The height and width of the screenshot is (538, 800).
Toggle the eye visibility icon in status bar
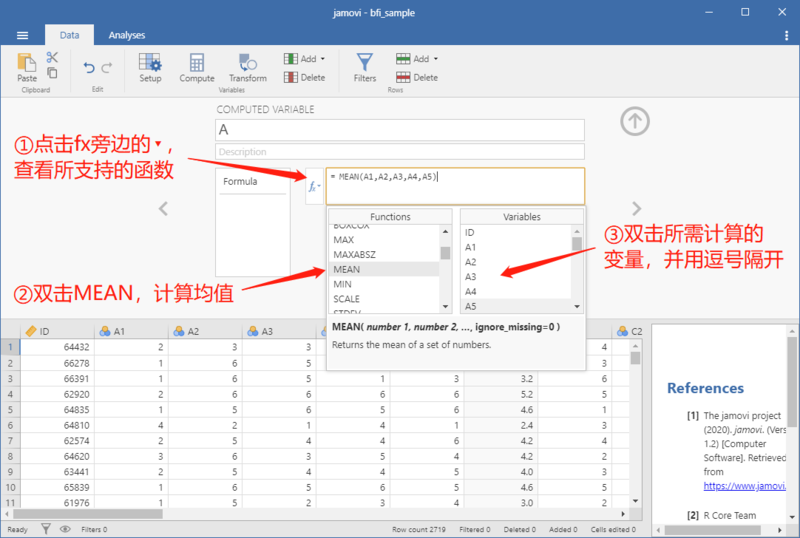click(x=65, y=529)
